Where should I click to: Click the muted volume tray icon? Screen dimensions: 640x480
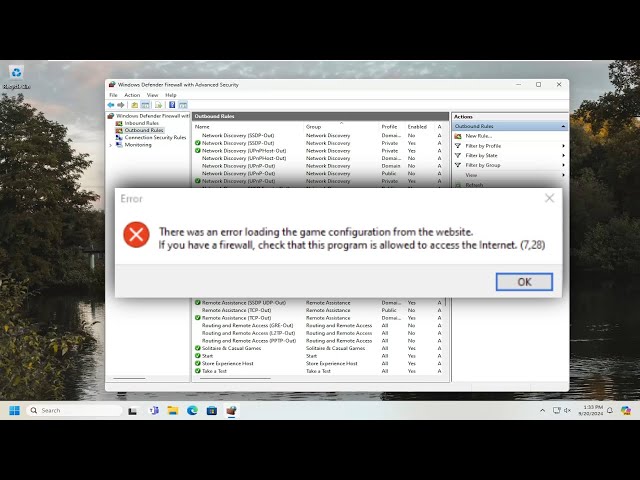coord(567,410)
